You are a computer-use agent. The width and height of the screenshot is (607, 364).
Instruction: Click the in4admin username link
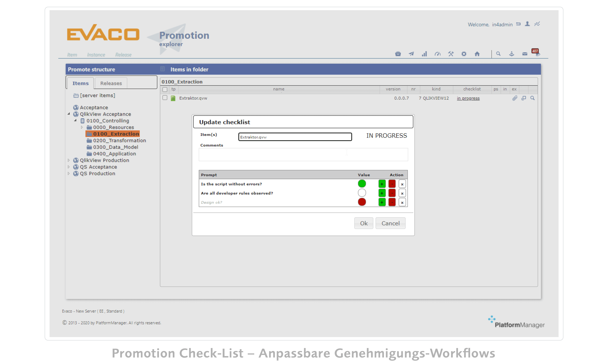tap(502, 25)
